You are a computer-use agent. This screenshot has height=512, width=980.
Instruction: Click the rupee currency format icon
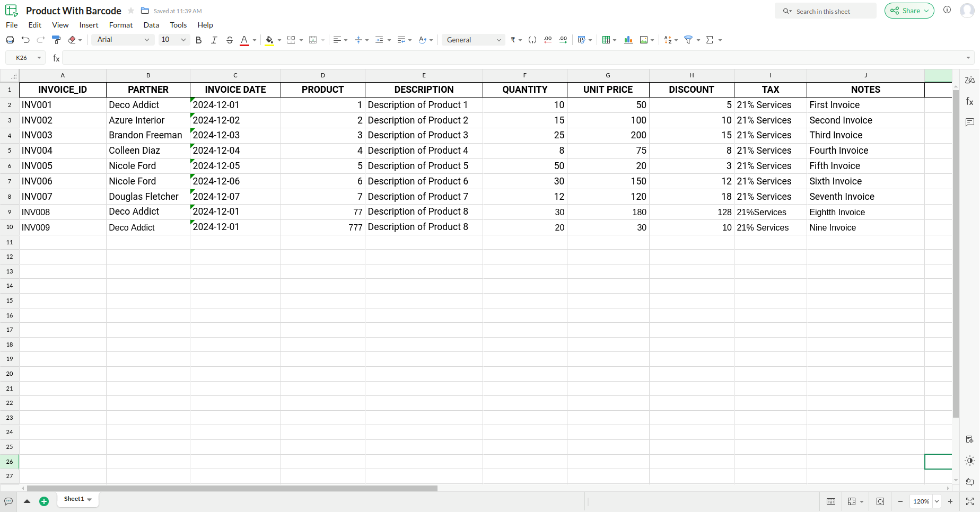pyautogui.click(x=513, y=40)
